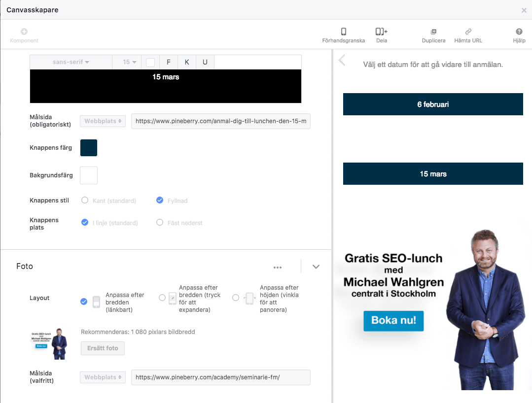Click the Dela share icon
The width and height of the screenshot is (532, 403).
381,32
